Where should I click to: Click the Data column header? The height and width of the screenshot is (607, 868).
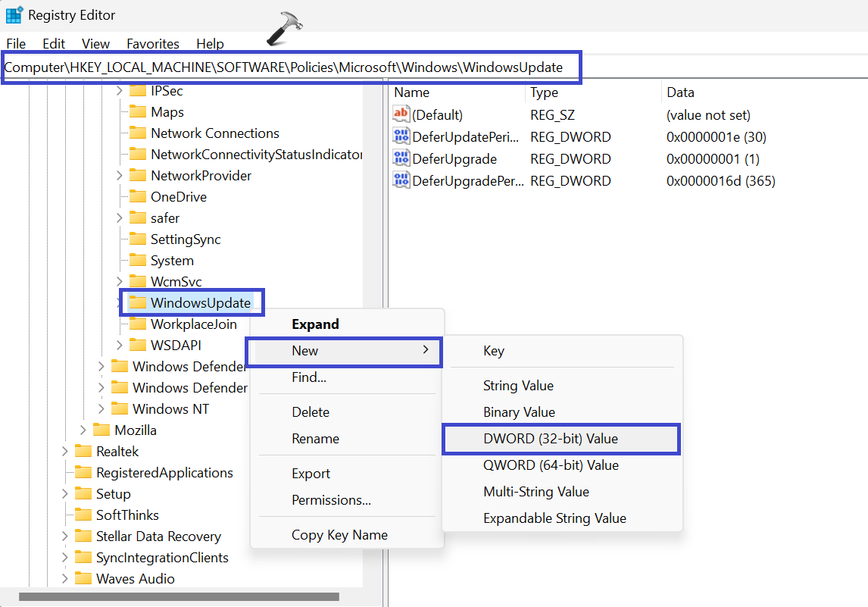pyautogui.click(x=680, y=92)
